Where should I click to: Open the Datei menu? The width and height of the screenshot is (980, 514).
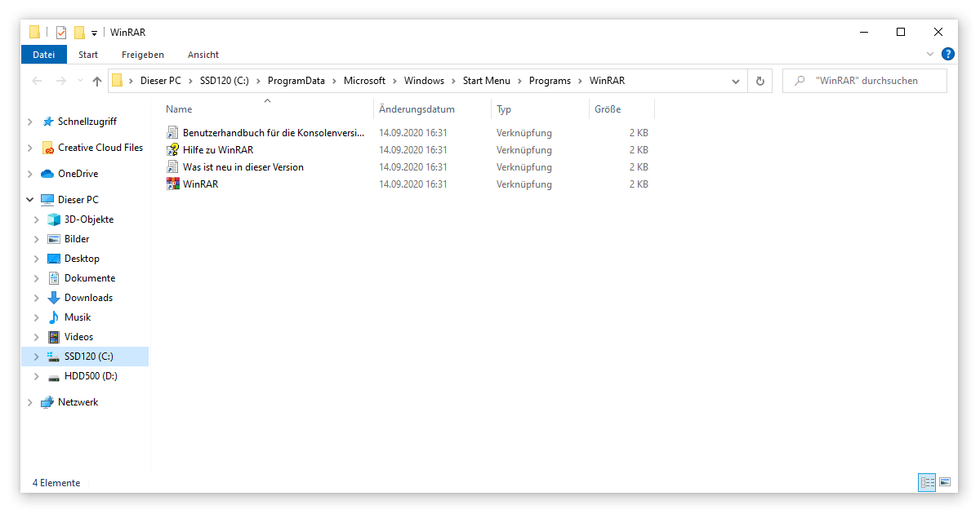[x=43, y=55]
